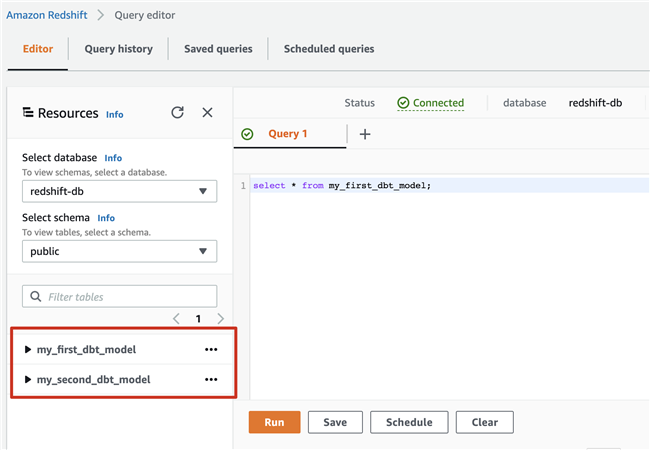Image resolution: width=650 pixels, height=450 pixels.
Task: Open options menu for my_first_dbt_model
Action: 211,350
